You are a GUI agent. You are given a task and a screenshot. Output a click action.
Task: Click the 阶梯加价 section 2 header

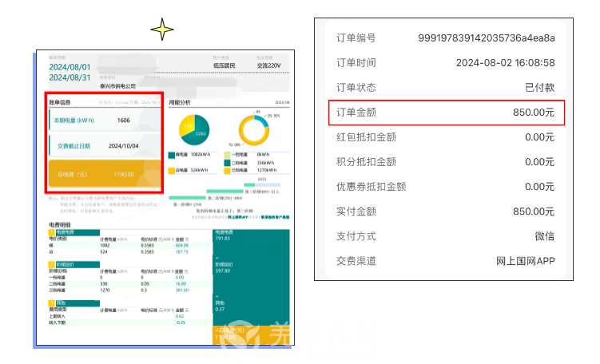pos(74,264)
